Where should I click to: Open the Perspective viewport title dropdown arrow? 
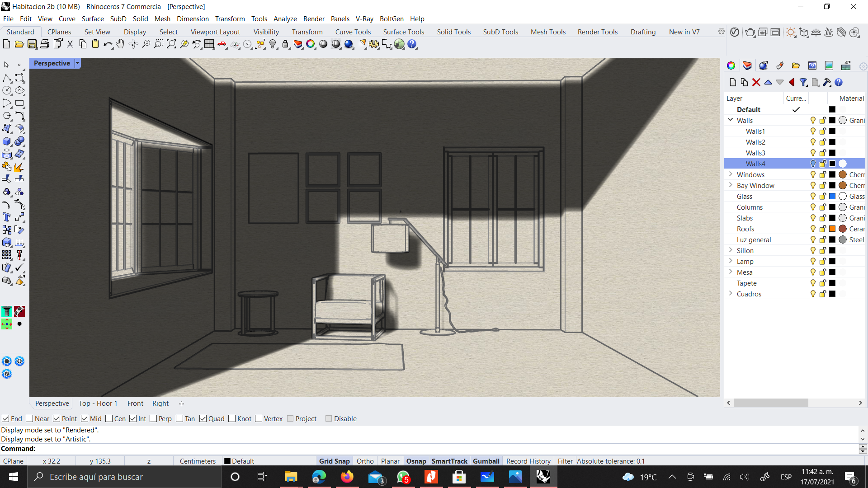coord(77,63)
